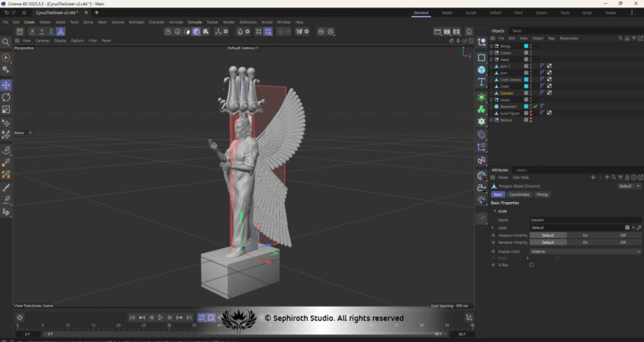The width and height of the screenshot is (644, 342).
Task: Select the Scale tool
Action: [x=6, y=110]
